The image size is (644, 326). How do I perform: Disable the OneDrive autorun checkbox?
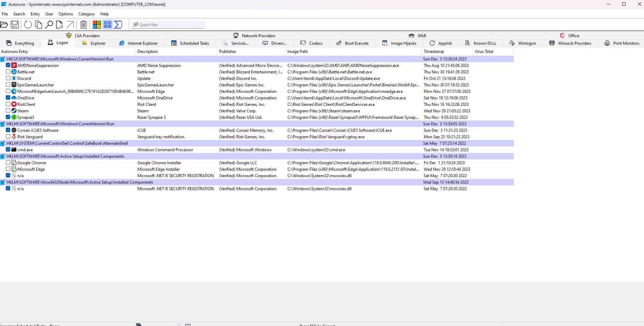[8, 98]
